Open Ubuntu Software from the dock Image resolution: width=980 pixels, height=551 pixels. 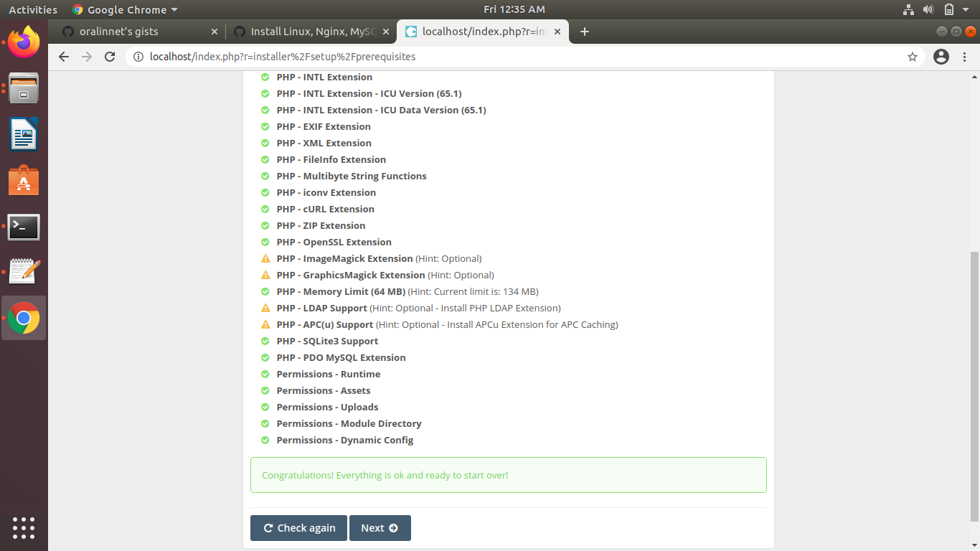(24, 180)
